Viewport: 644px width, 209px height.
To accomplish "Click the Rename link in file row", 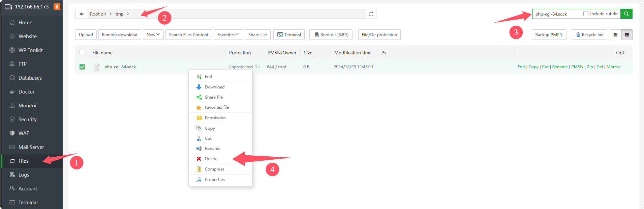I will [560, 67].
